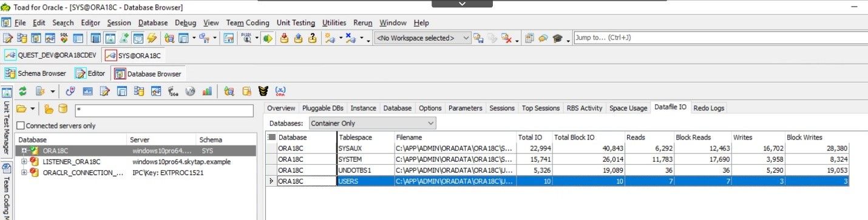Open the Session menu
The width and height of the screenshot is (868, 220).
(x=119, y=22)
